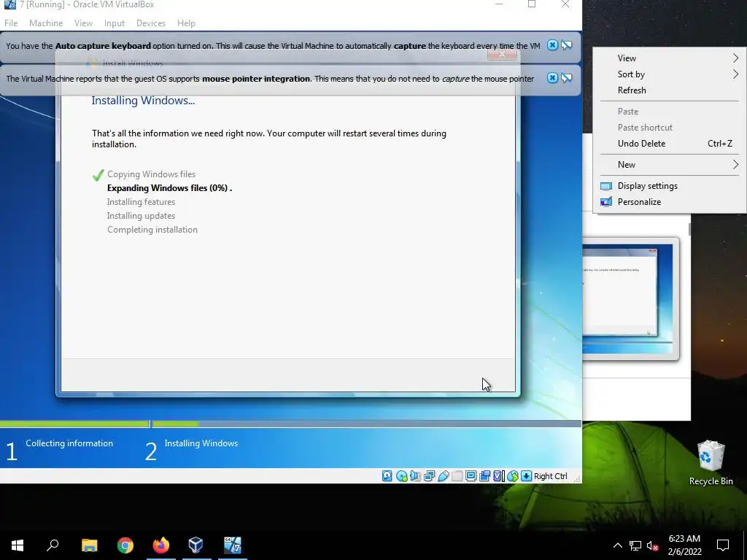The height and width of the screenshot is (560, 747).
Task: Minimize the VirtualBox VM window
Action: pos(499,4)
